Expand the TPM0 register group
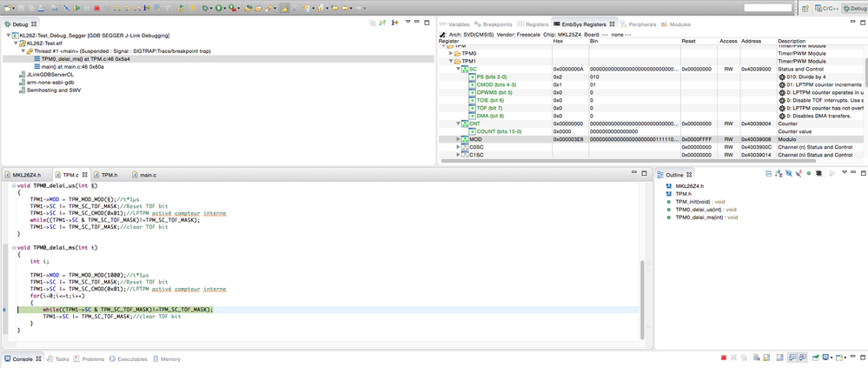 click(451, 53)
